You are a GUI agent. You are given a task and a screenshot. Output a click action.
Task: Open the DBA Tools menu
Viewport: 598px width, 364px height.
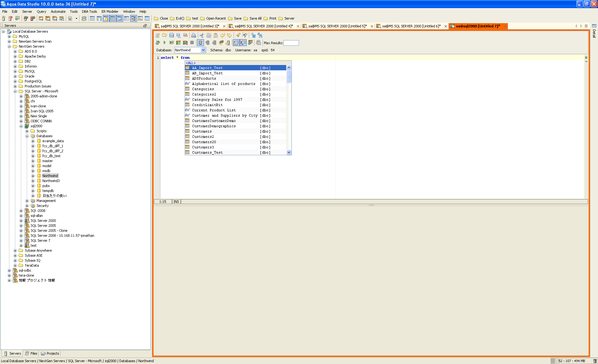pos(89,12)
